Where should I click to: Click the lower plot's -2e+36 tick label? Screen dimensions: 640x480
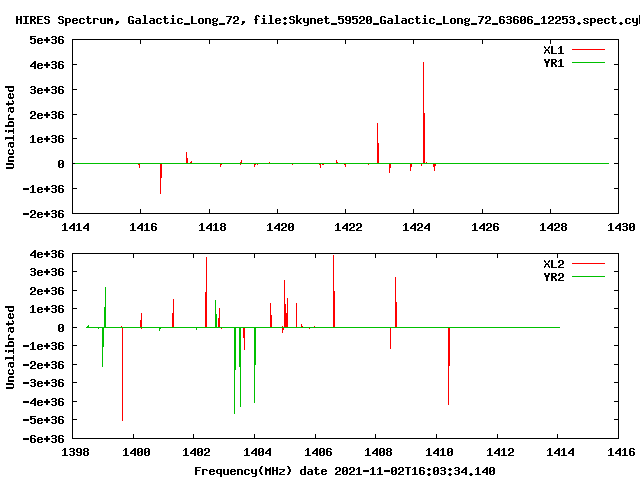43,364
